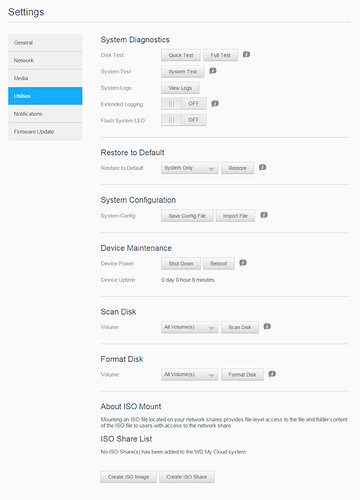This screenshot has height=500, width=360.
Task: Open help icon beside Reboot button
Action: (243, 263)
